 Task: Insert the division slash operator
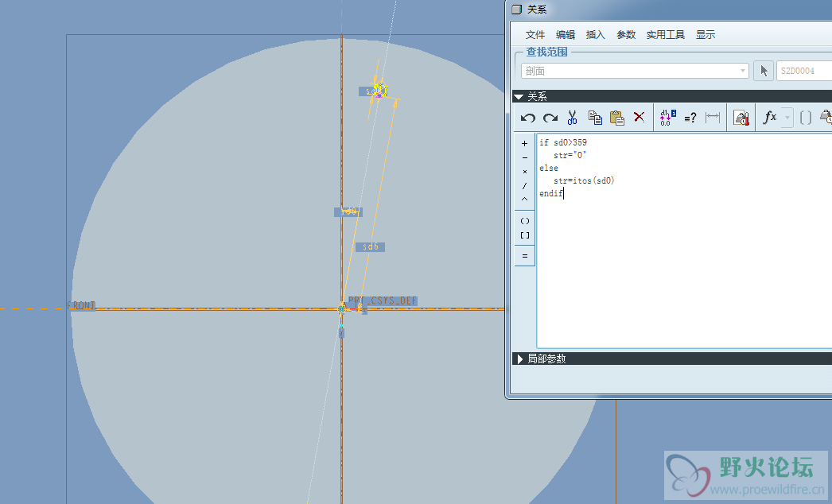tap(525, 186)
